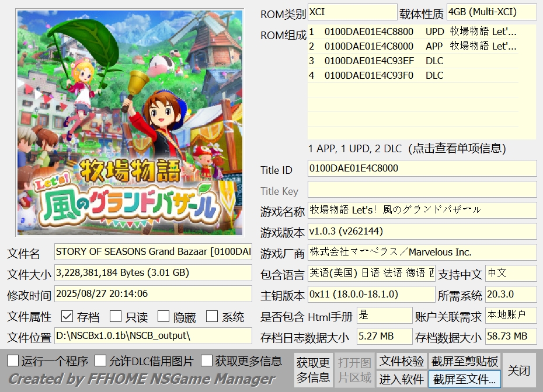This screenshot has height=392, width=543.
Task: Click 截屏至剪贴板 button
Action: [464, 361]
